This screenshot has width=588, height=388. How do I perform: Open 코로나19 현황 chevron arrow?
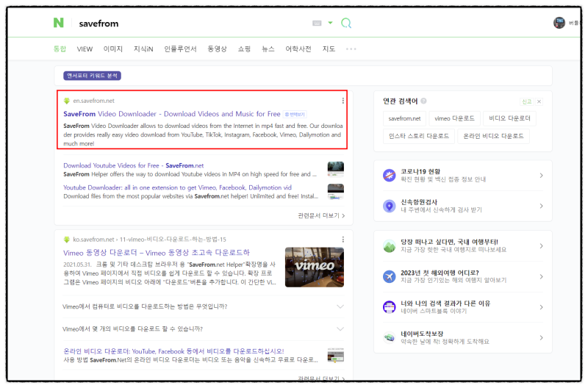pos(541,175)
